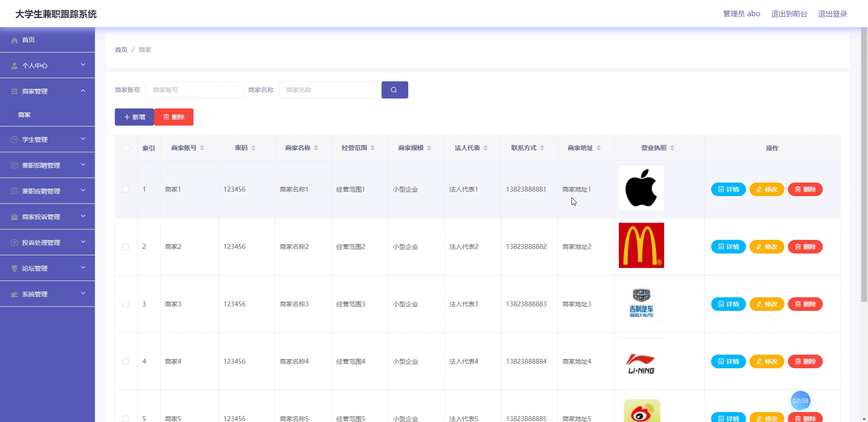Click the page vertical scrollbar

[864, 165]
